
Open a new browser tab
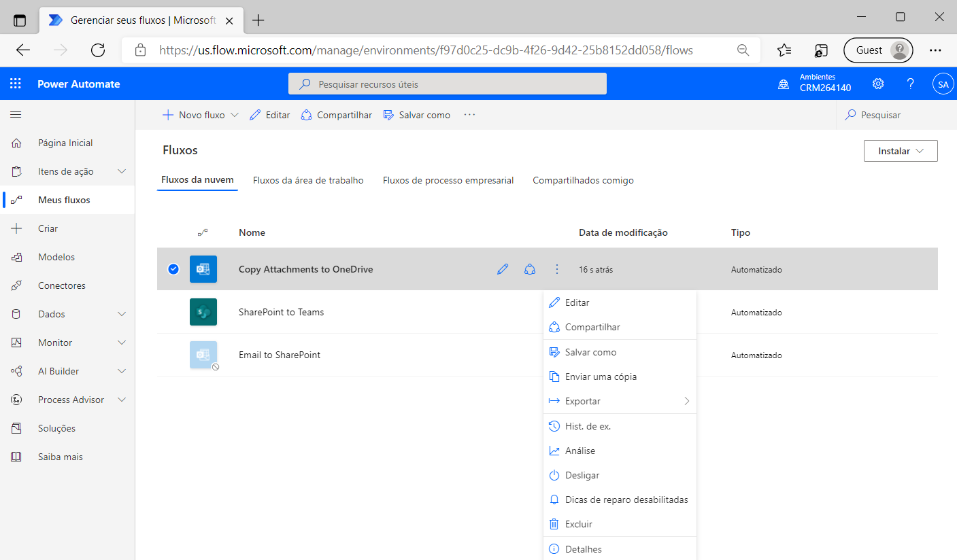258,20
